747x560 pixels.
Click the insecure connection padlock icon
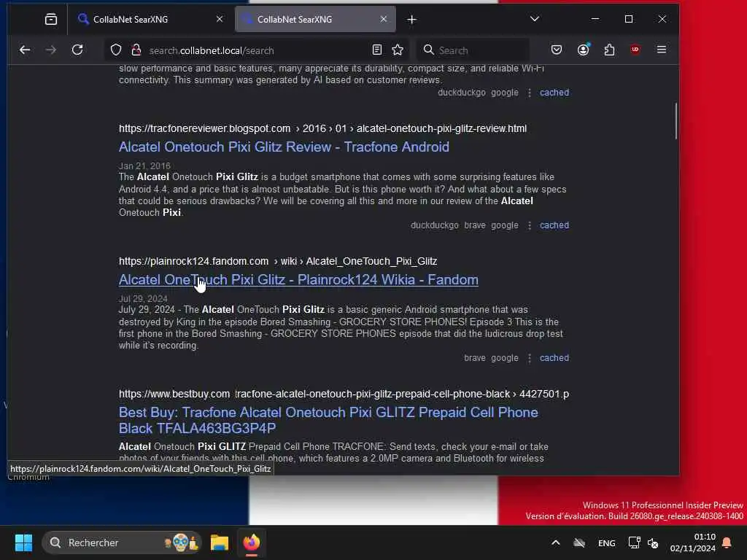coord(136,50)
